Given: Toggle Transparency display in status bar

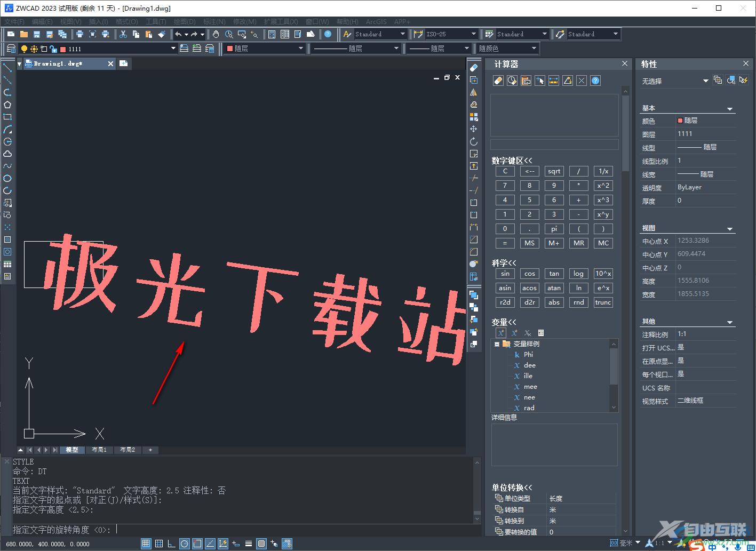Looking at the screenshot, I should (261, 544).
